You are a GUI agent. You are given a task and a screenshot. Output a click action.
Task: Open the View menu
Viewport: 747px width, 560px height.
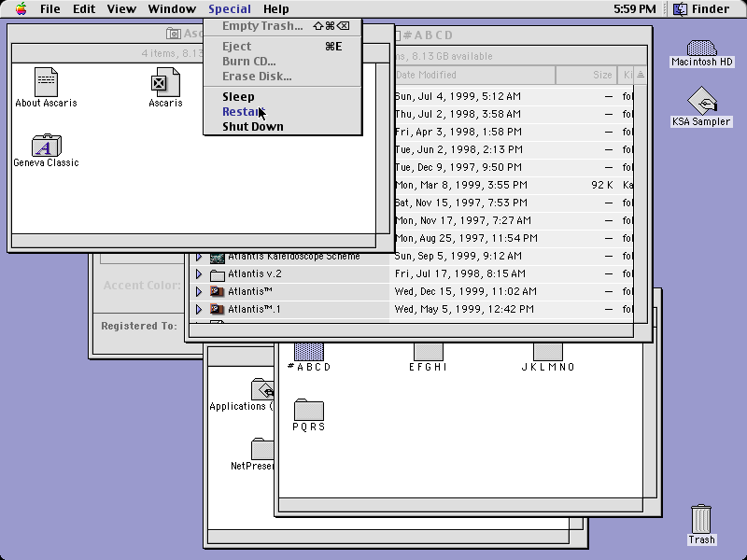click(x=121, y=9)
